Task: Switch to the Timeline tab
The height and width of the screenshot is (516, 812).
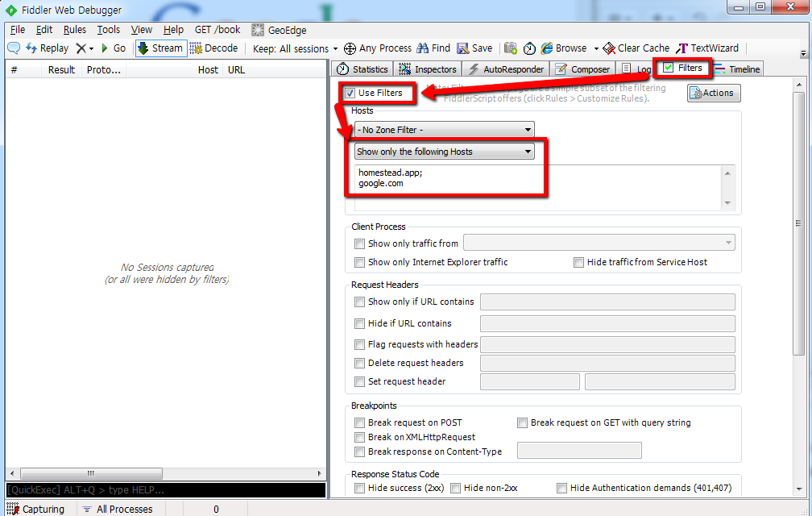Action: (x=737, y=69)
